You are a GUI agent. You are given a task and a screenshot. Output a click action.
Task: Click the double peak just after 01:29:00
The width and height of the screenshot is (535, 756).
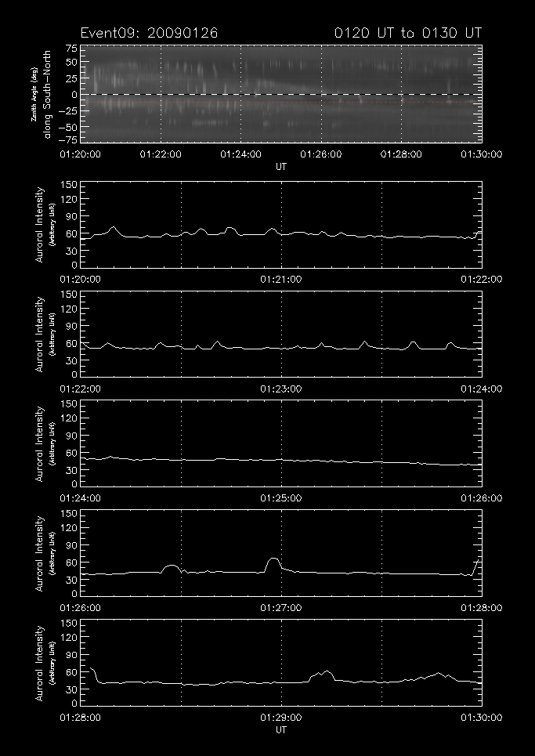[x=323, y=674]
